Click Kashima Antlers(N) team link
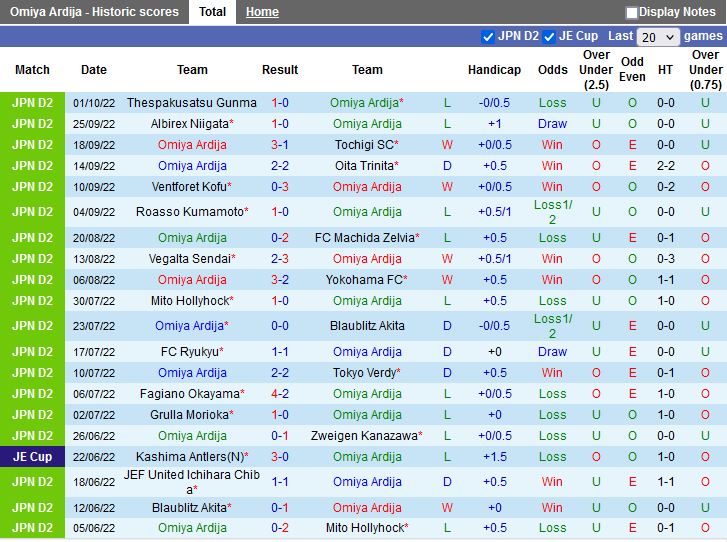Viewport: 727px width, 542px height. click(x=189, y=457)
